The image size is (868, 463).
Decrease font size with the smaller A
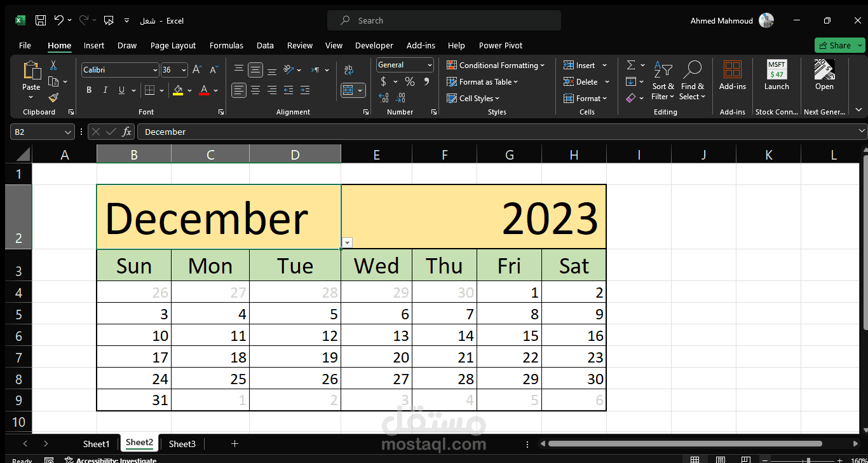(214, 70)
